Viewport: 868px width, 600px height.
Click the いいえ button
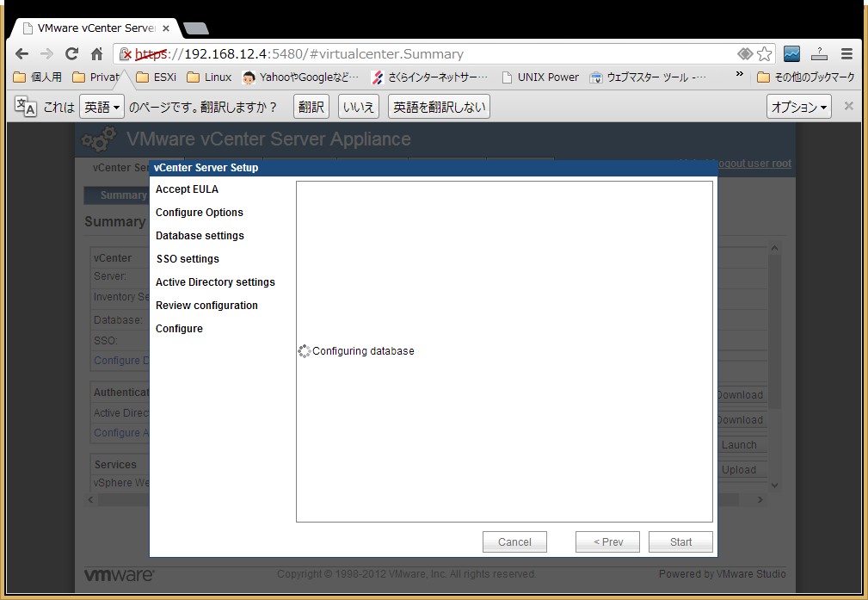click(359, 107)
